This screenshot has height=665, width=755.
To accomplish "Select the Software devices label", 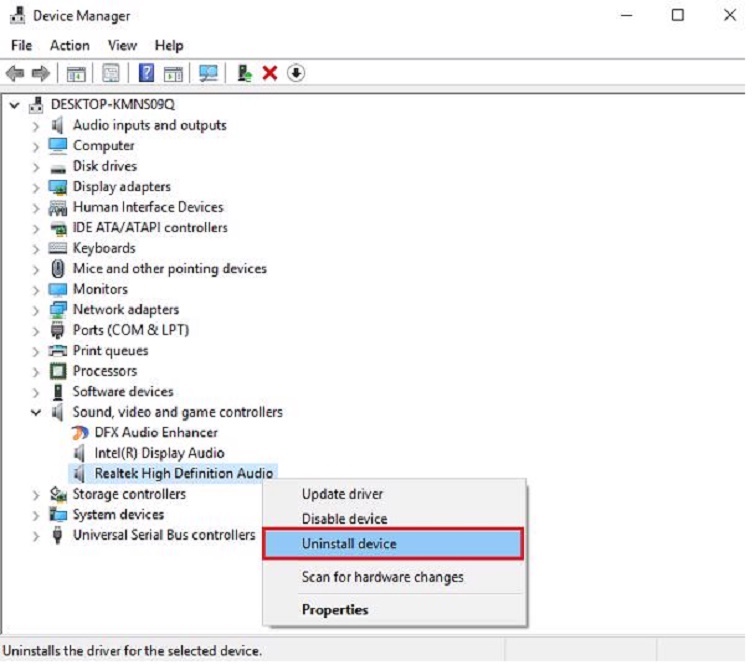I will tap(123, 392).
